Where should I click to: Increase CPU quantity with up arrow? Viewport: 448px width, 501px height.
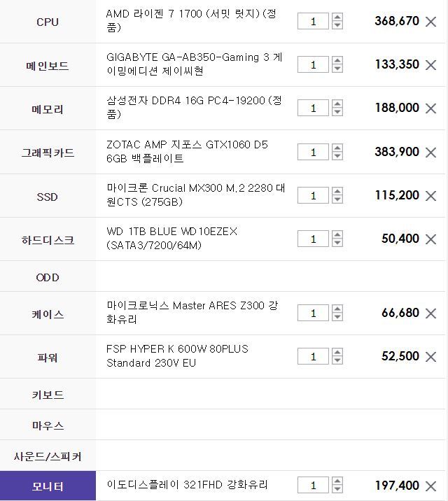(x=337, y=17)
